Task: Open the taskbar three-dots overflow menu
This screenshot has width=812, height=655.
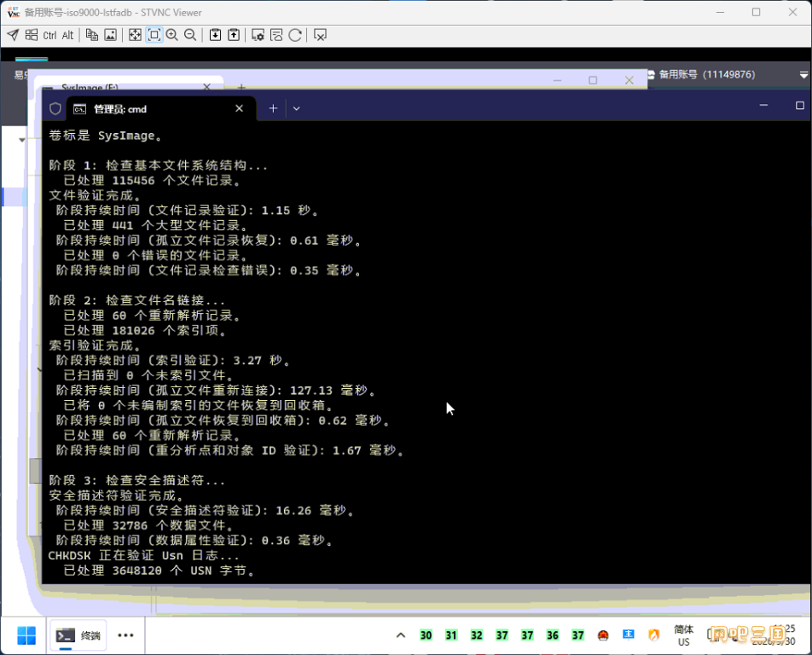Action: click(125, 635)
